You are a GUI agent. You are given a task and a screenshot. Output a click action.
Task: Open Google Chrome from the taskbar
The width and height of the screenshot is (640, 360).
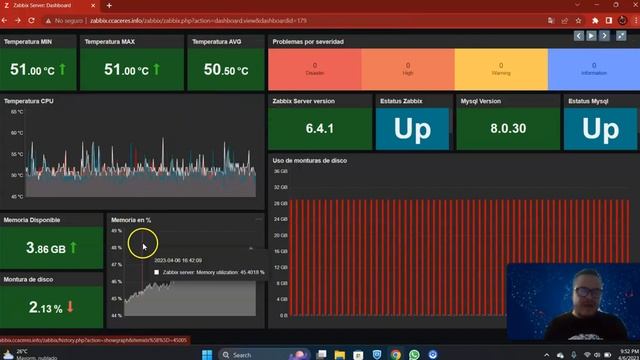pyautogui.click(x=396, y=355)
